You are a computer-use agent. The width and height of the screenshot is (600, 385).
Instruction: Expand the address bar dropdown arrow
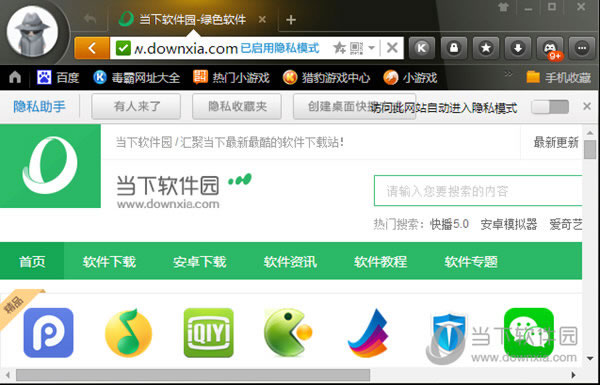[371, 48]
